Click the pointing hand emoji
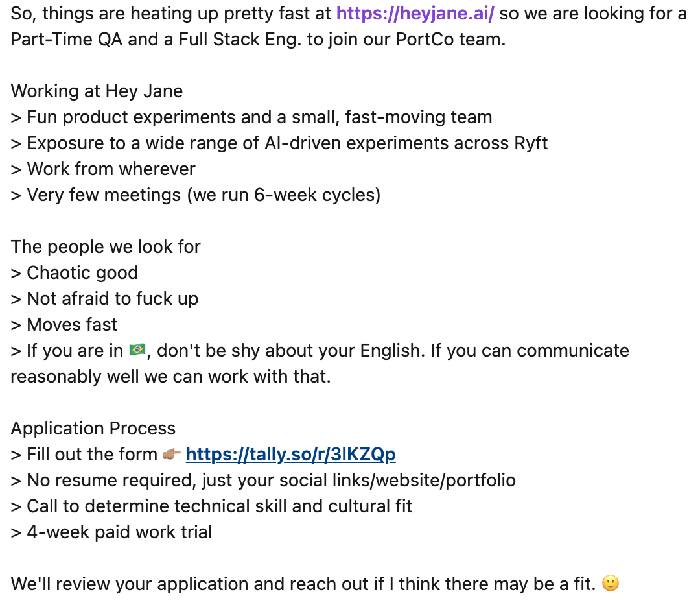This screenshot has width=700, height=607. pyautogui.click(x=171, y=454)
